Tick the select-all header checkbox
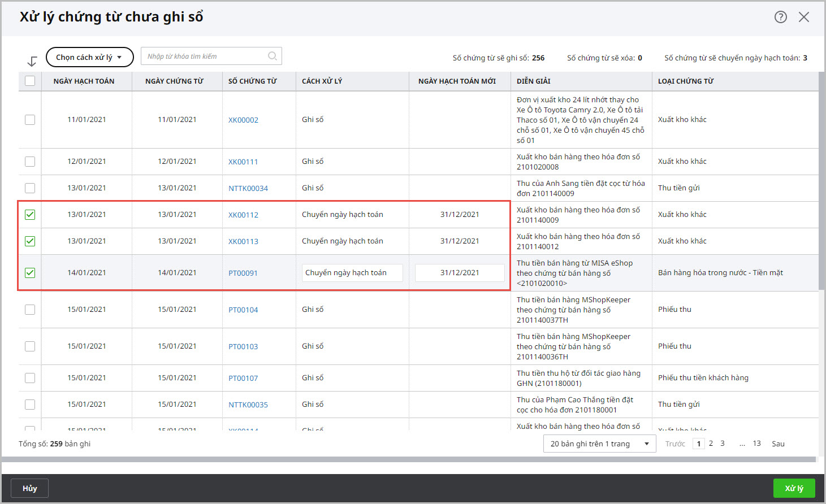 [x=30, y=81]
